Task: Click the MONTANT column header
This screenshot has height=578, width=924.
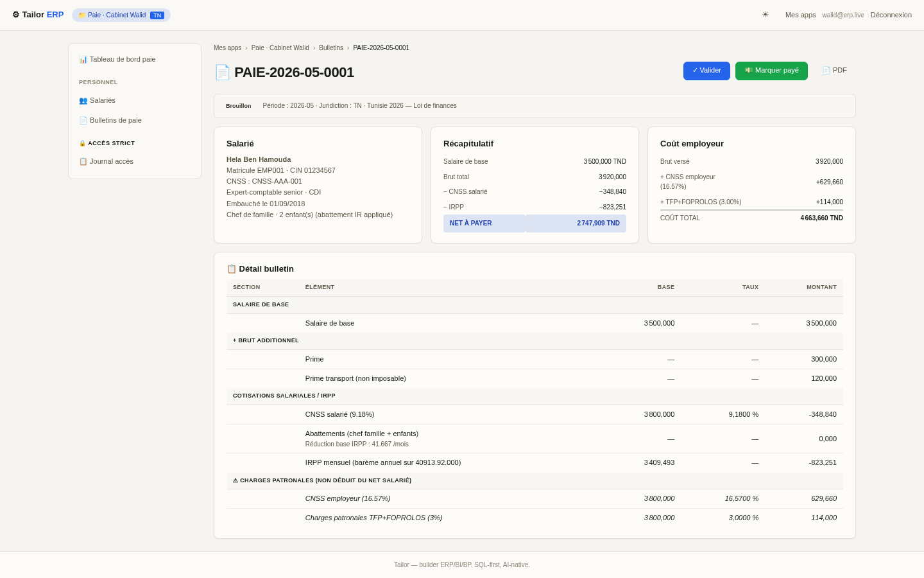Action: pos(821,287)
